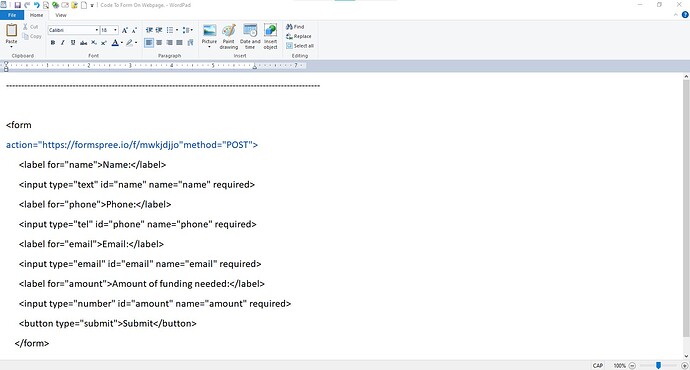The image size is (690, 370).
Task: Toggle bold formatting
Action: (x=53, y=43)
